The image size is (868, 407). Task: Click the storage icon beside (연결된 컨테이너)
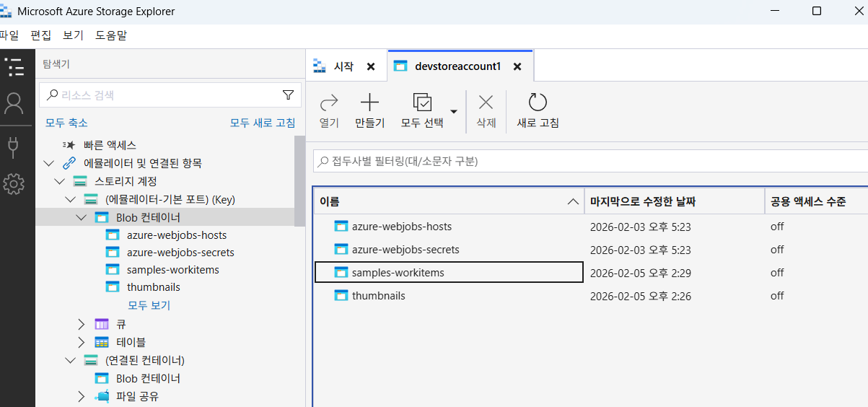pyautogui.click(x=91, y=360)
